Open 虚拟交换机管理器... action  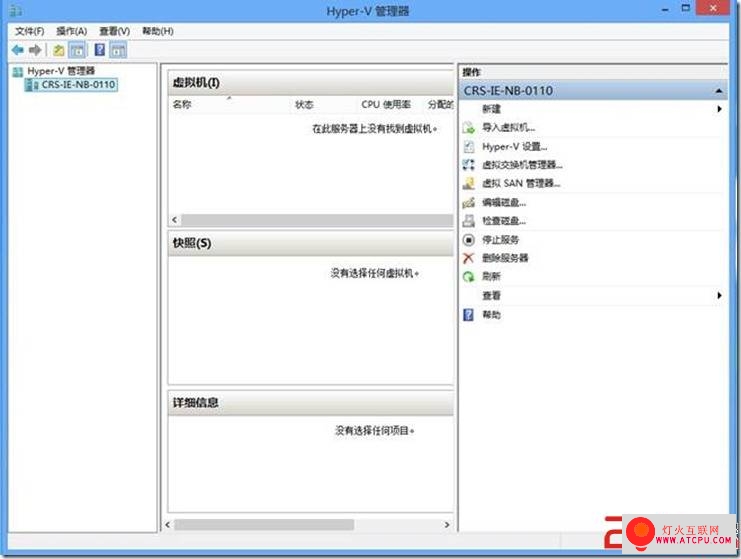pos(522,165)
